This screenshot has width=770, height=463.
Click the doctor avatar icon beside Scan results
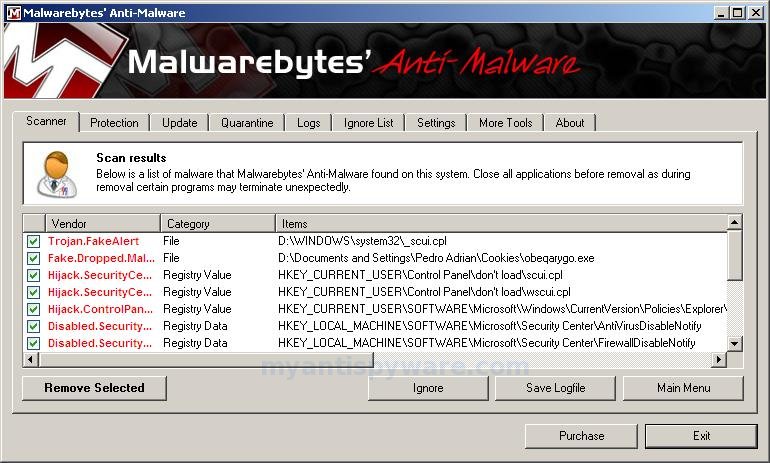(x=57, y=174)
